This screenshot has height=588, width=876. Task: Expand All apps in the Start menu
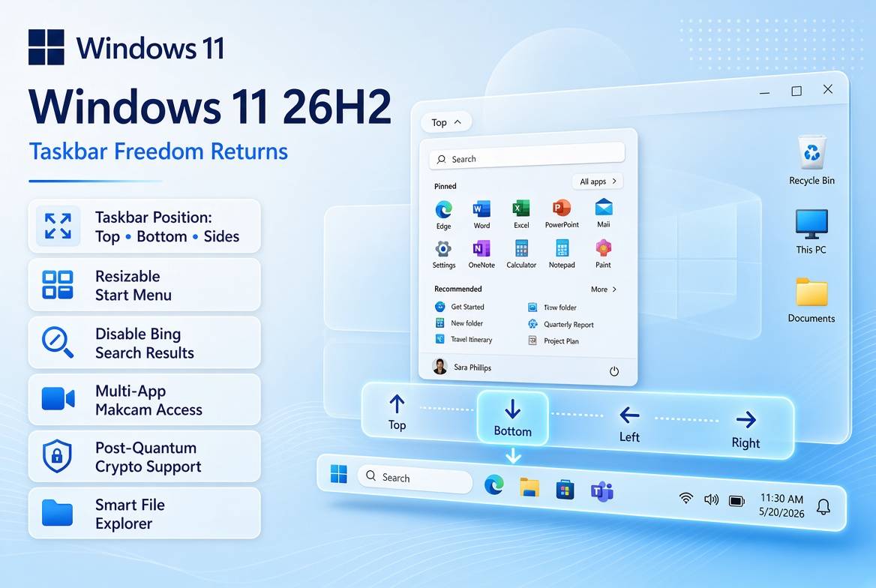pos(598,181)
